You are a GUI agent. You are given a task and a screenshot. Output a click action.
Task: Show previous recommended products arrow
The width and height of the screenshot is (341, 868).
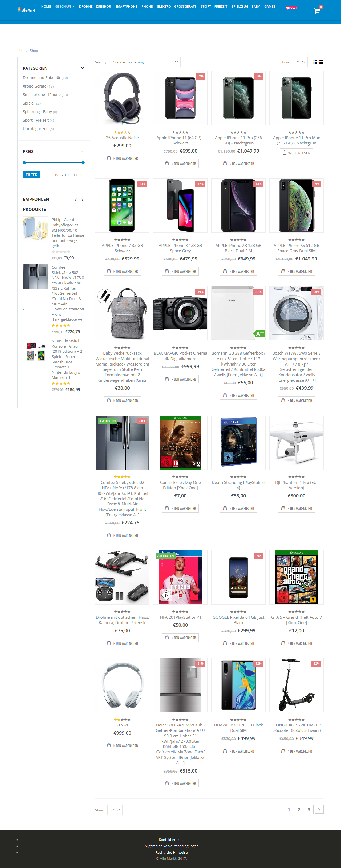coord(76,200)
